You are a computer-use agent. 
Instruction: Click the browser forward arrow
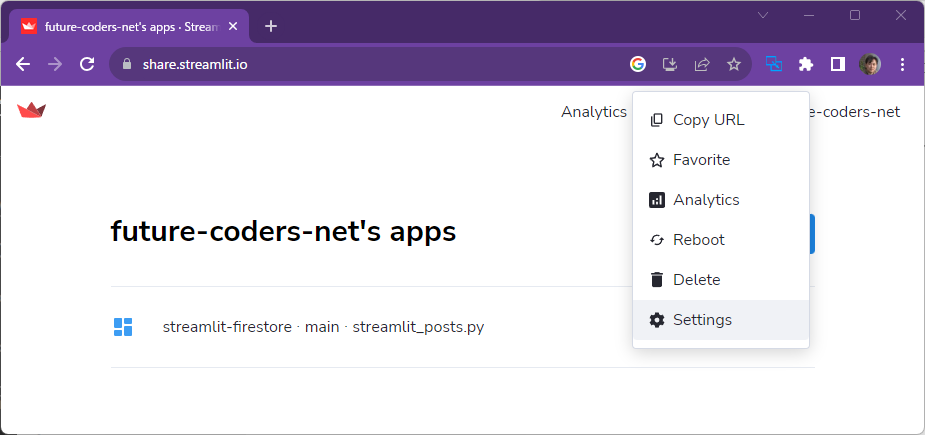tap(55, 64)
